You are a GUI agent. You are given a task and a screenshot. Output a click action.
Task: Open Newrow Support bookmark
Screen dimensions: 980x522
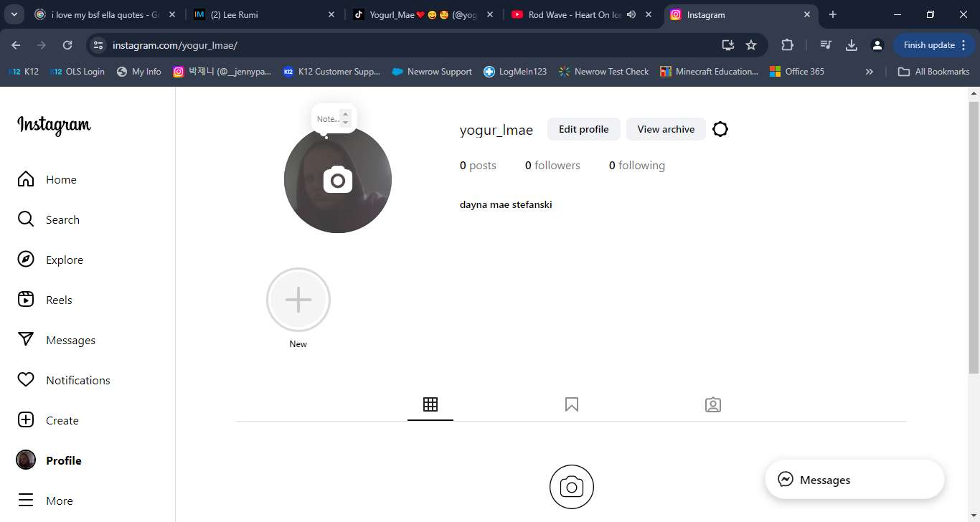tap(432, 72)
